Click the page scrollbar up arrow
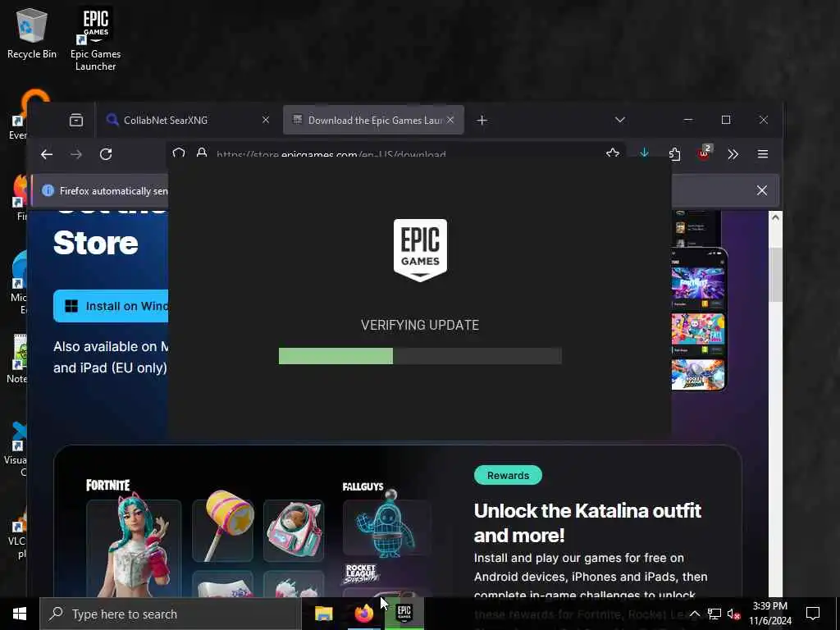Image resolution: width=840 pixels, height=630 pixels. click(x=775, y=217)
